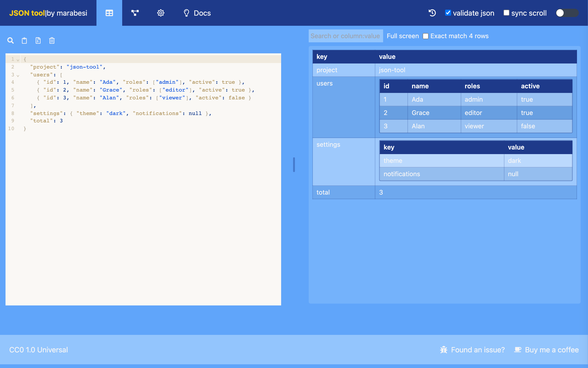Click the trash delete icon
Screen dimensions: 588x368
coord(52,40)
